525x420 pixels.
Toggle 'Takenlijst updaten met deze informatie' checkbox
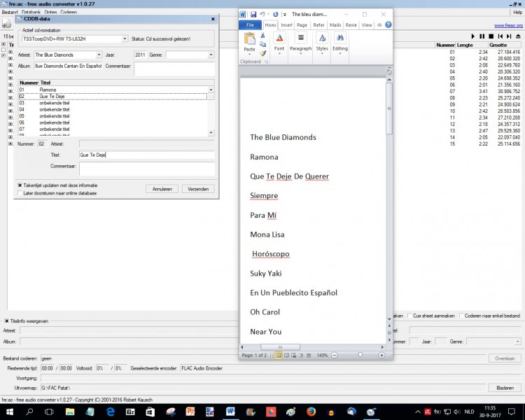tap(20, 185)
